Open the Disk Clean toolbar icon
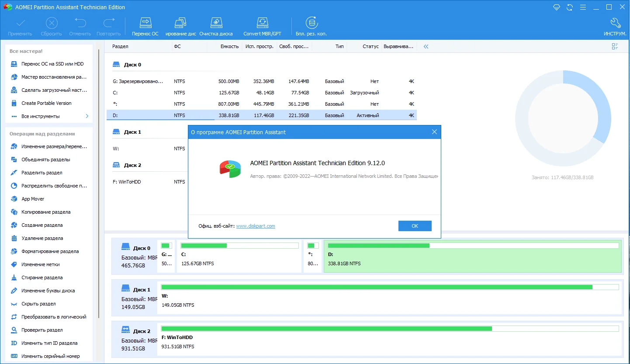 point(216,23)
